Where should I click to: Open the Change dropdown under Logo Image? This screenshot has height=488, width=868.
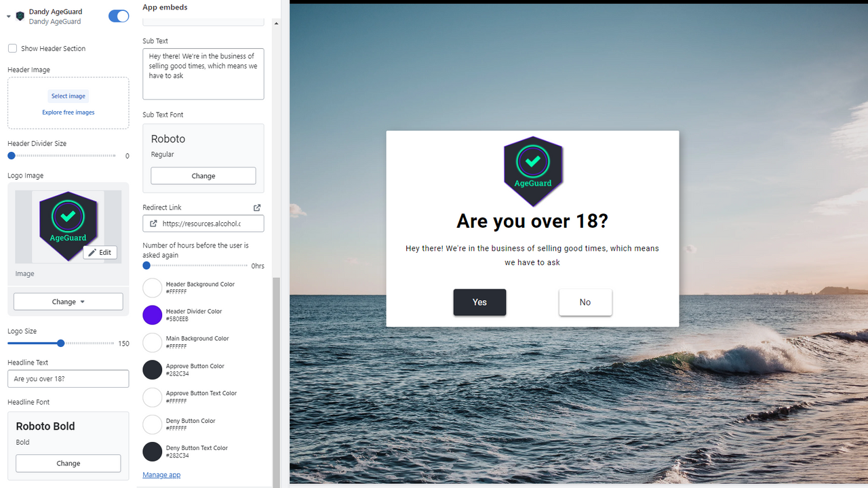coord(68,302)
